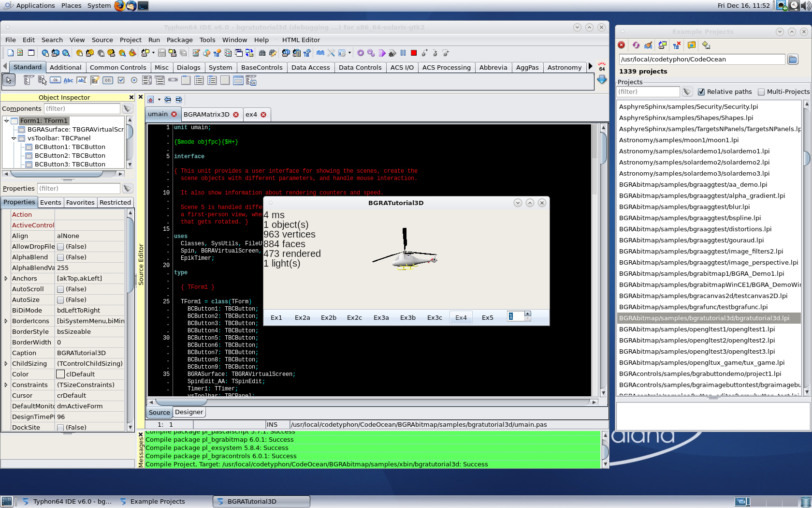The image size is (812, 508).
Task: Switch to the Designer view button
Action: (189, 412)
